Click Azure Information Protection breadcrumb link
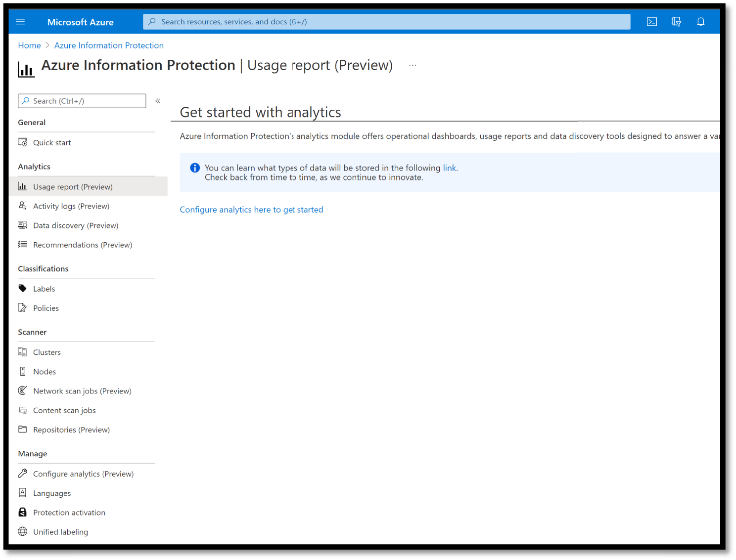736x560 pixels. coord(109,45)
